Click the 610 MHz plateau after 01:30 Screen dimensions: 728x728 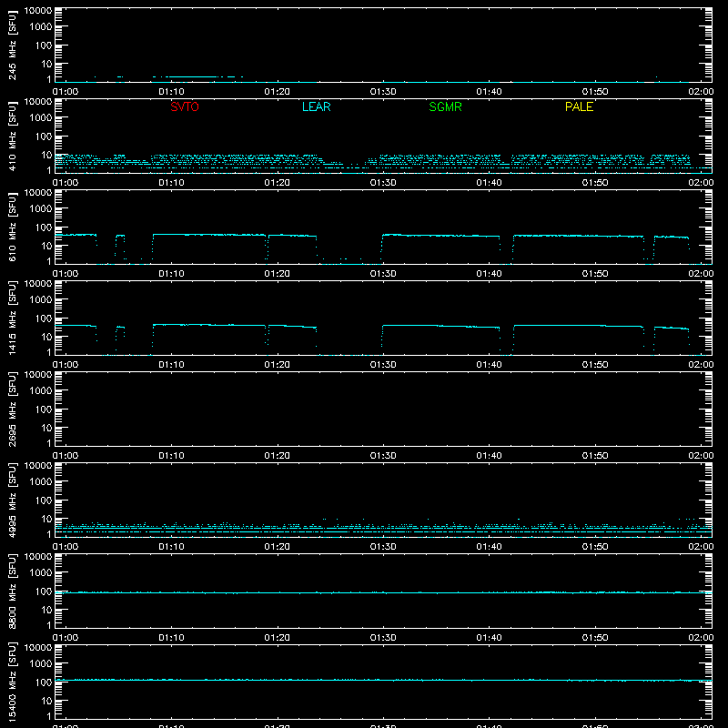(x=441, y=236)
